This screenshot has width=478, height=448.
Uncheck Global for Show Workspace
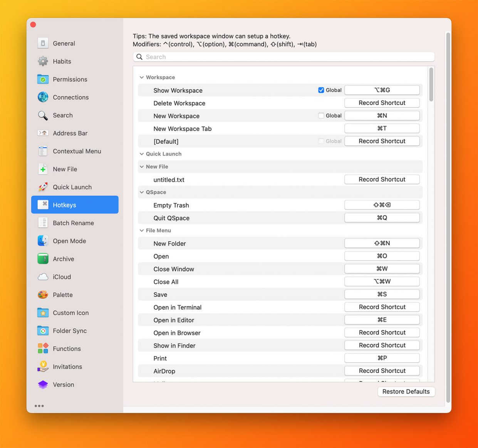(x=321, y=90)
